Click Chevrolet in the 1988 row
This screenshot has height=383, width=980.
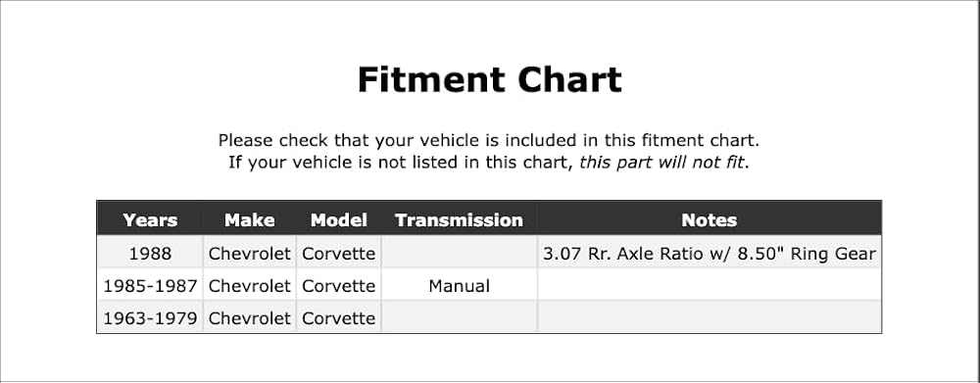[x=249, y=254]
